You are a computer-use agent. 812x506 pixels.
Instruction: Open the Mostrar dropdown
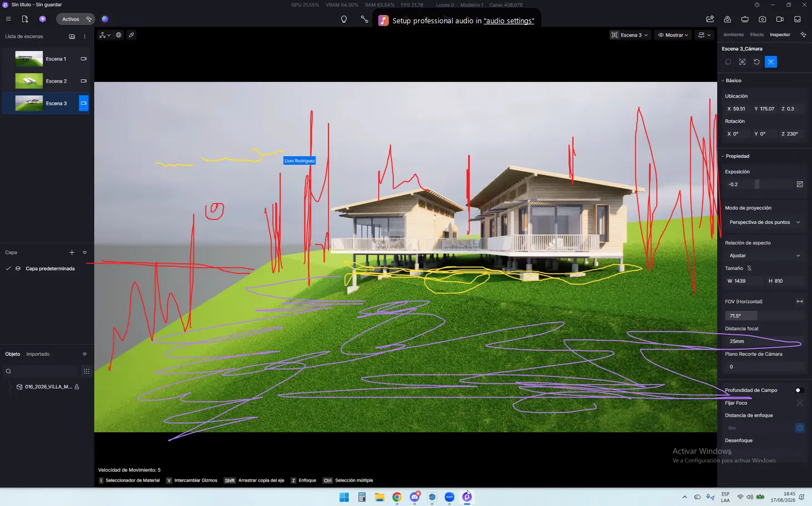tap(673, 35)
